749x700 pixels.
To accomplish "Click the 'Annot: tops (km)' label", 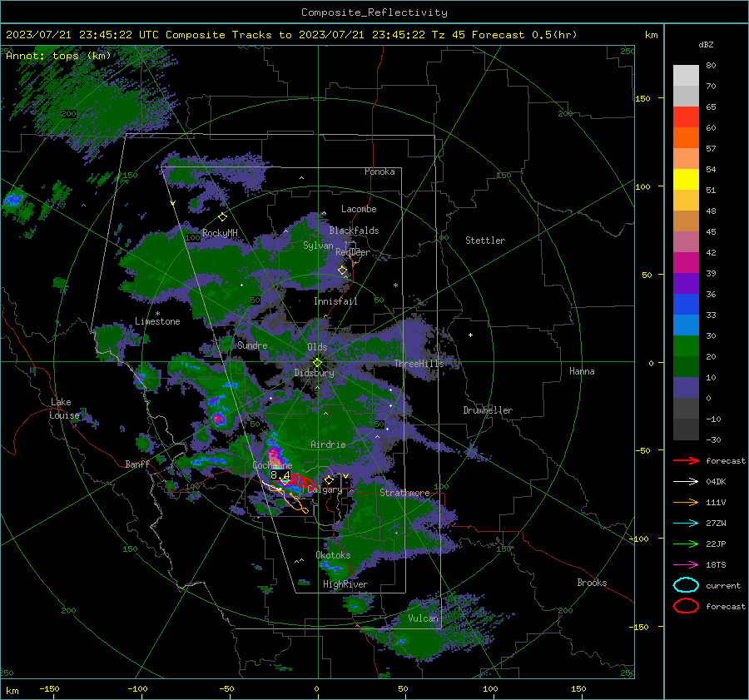I will click(x=58, y=56).
